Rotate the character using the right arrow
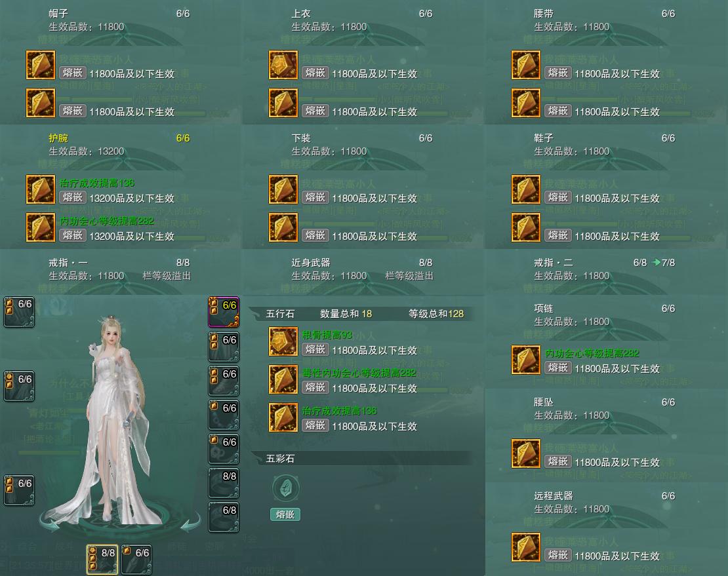This screenshot has width=728, height=576. (x=190, y=523)
